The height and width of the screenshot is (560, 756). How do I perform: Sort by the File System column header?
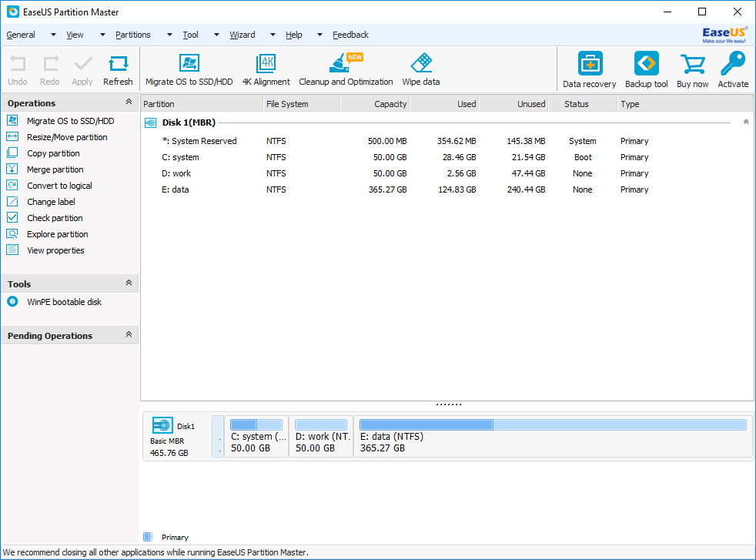pyautogui.click(x=302, y=104)
